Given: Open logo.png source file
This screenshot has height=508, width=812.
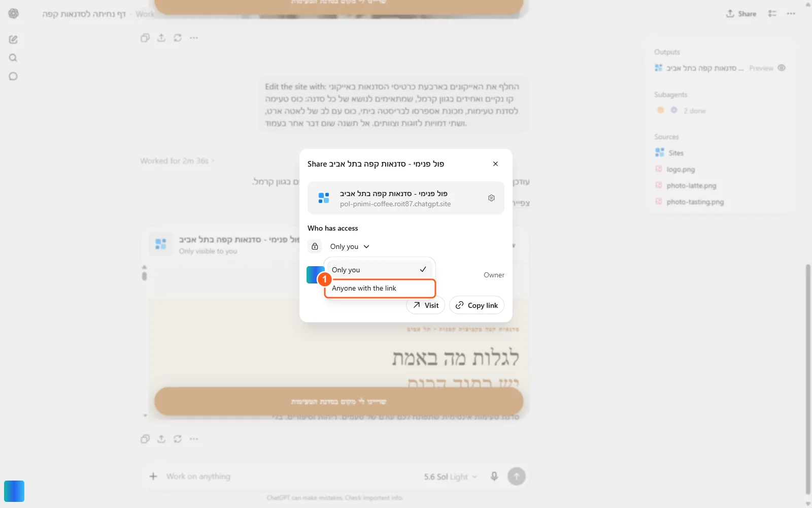Looking at the screenshot, I should pos(675,169).
